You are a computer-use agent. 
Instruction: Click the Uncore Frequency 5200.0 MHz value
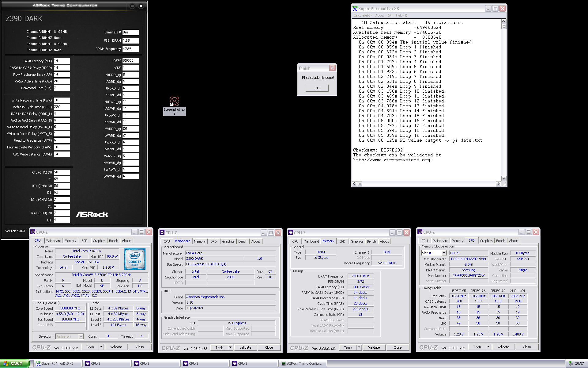coord(386,263)
